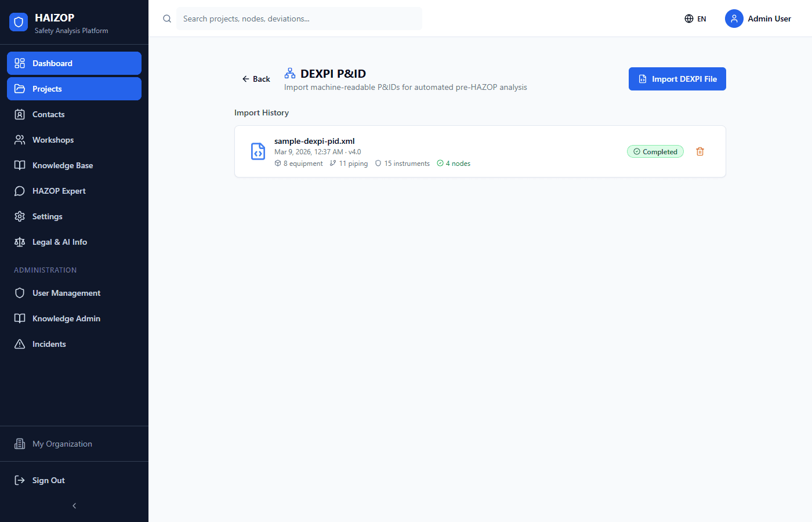Click the globe language icon
The height and width of the screenshot is (522, 812).
point(689,19)
